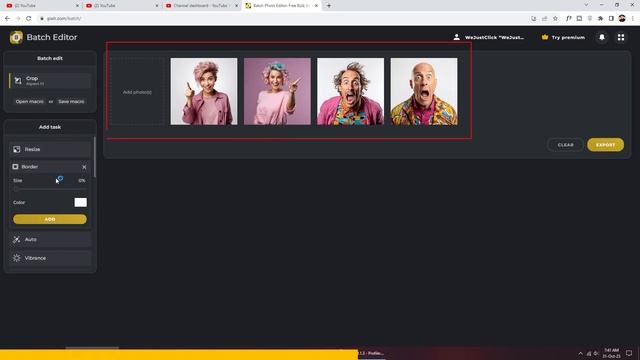Open the Chrome three-dot menu
Screen dimensions: 640x360
tap(633, 18)
